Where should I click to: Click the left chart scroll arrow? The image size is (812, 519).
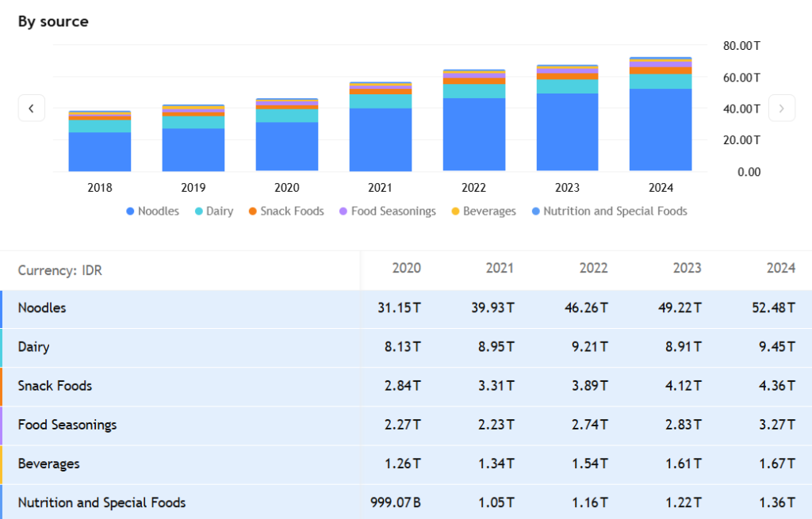click(31, 109)
